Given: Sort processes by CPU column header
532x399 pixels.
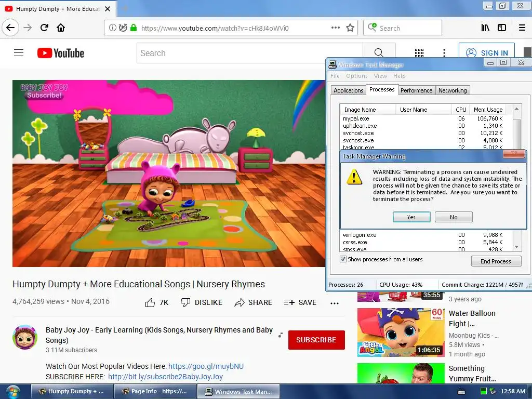Looking at the screenshot, I should [461, 110].
